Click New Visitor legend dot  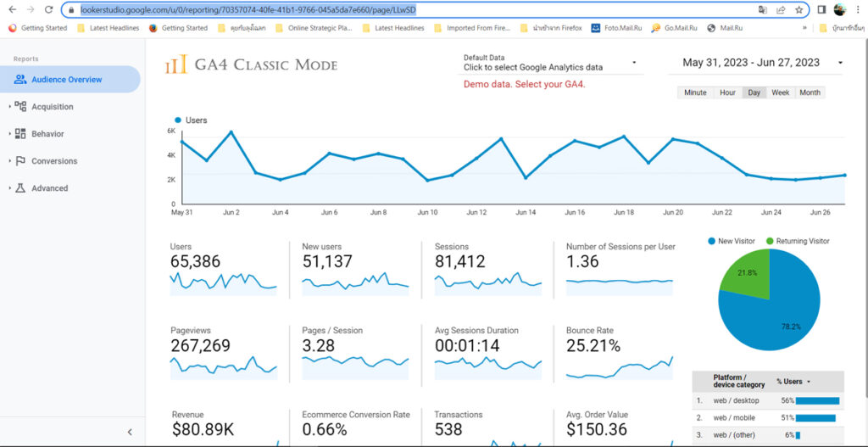(x=711, y=241)
